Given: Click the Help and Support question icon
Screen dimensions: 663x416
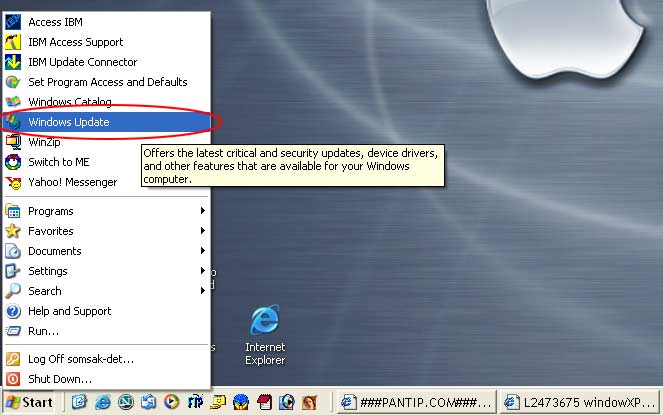Looking at the screenshot, I should pyautogui.click(x=13, y=311).
